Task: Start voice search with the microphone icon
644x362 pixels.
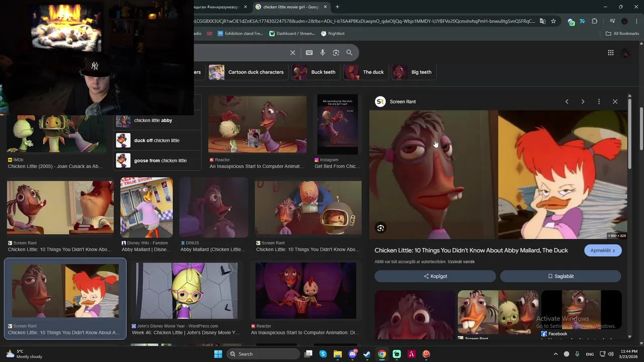Action: coord(323,52)
